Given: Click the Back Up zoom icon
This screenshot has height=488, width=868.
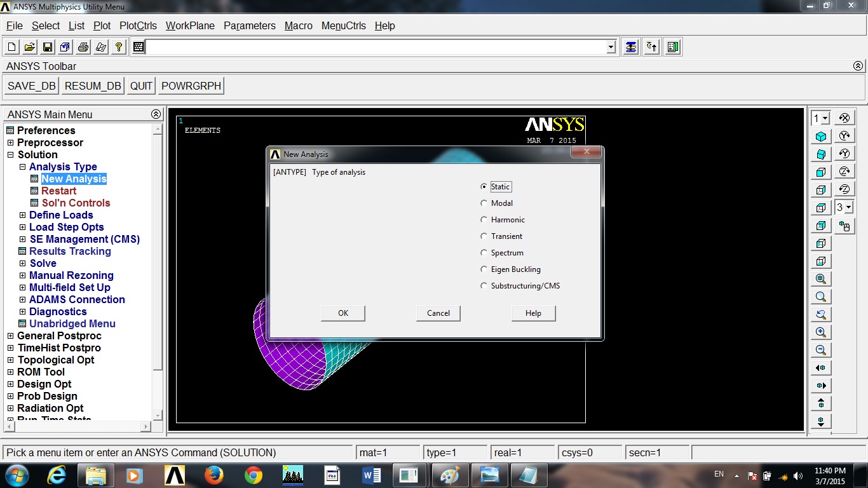Looking at the screenshot, I should coord(821,315).
